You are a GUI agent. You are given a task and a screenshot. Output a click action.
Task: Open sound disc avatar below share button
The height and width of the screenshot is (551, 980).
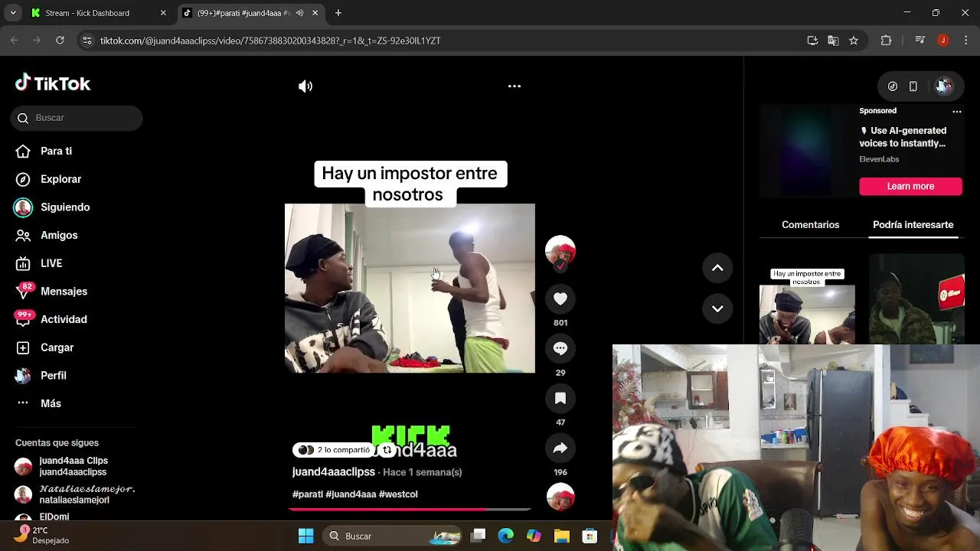coord(560,497)
